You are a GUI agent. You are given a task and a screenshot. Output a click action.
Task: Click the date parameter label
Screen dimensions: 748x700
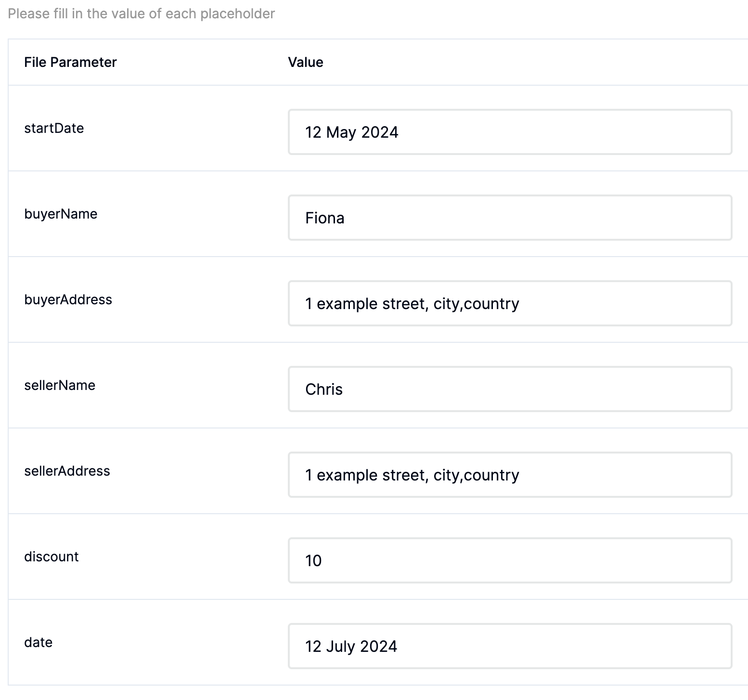coord(38,642)
